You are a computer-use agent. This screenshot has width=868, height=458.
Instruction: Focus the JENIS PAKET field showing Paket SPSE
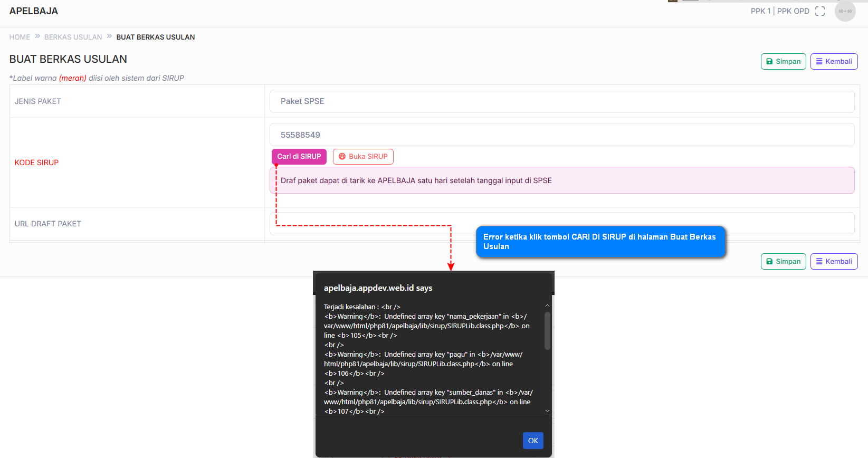point(562,101)
